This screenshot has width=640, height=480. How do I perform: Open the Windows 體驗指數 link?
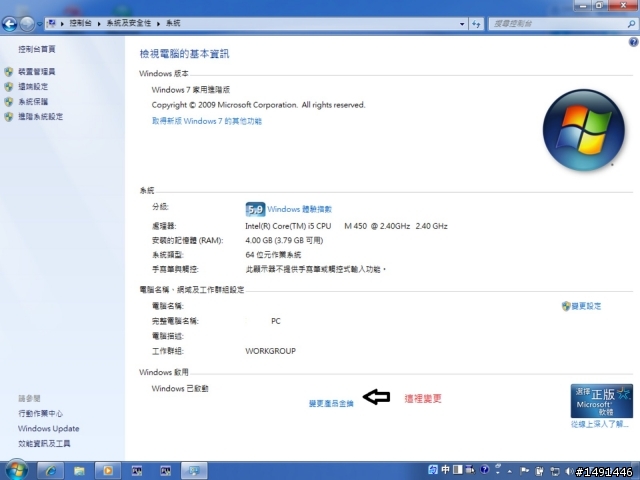tap(299, 209)
